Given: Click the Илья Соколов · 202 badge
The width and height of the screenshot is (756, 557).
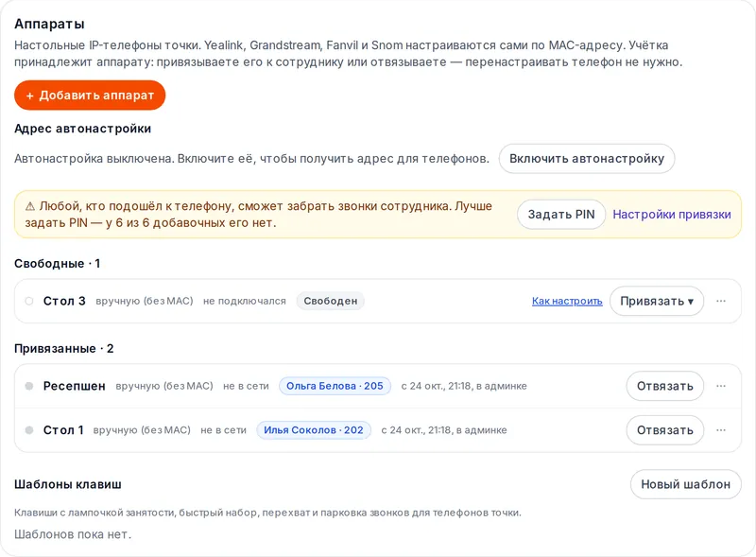Looking at the screenshot, I should pyautogui.click(x=314, y=430).
